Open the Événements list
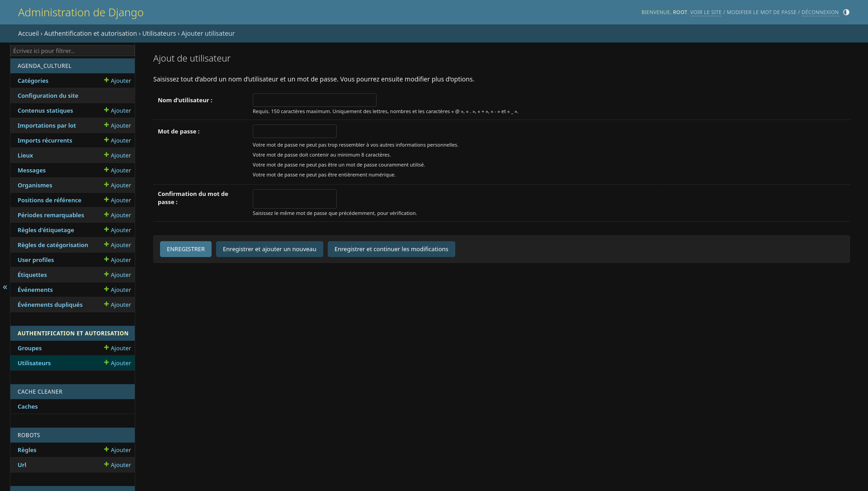 [35, 290]
